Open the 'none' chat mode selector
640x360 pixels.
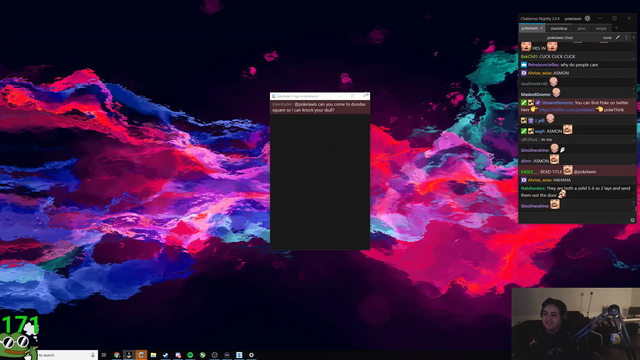point(607,38)
